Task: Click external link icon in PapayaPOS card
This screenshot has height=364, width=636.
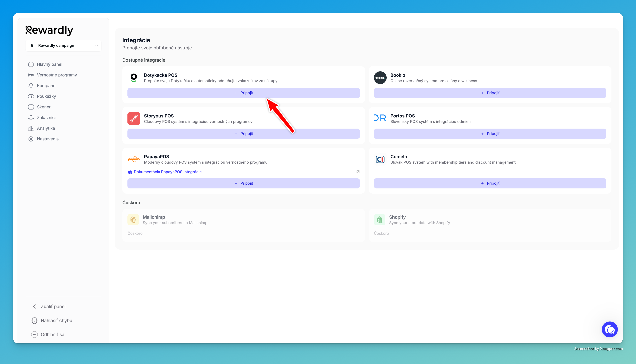Action: click(358, 172)
